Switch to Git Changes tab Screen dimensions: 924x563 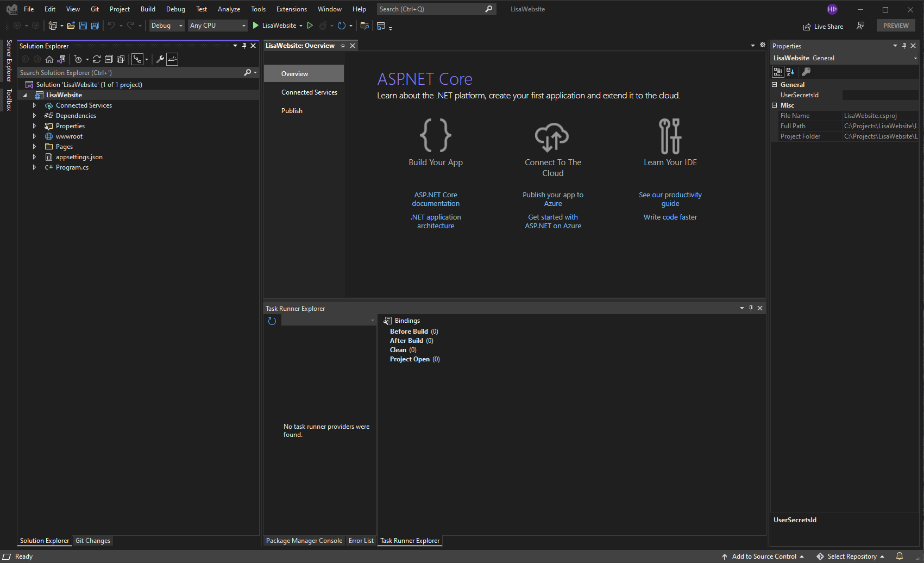click(x=93, y=541)
